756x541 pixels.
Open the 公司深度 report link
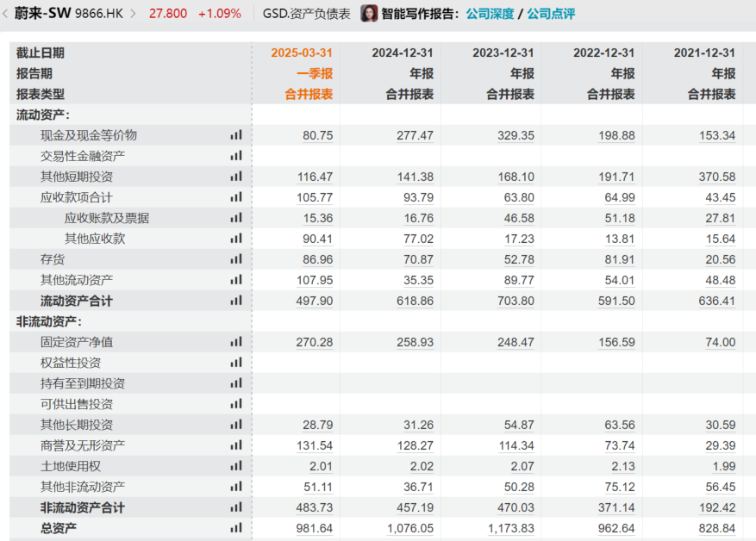click(x=490, y=14)
